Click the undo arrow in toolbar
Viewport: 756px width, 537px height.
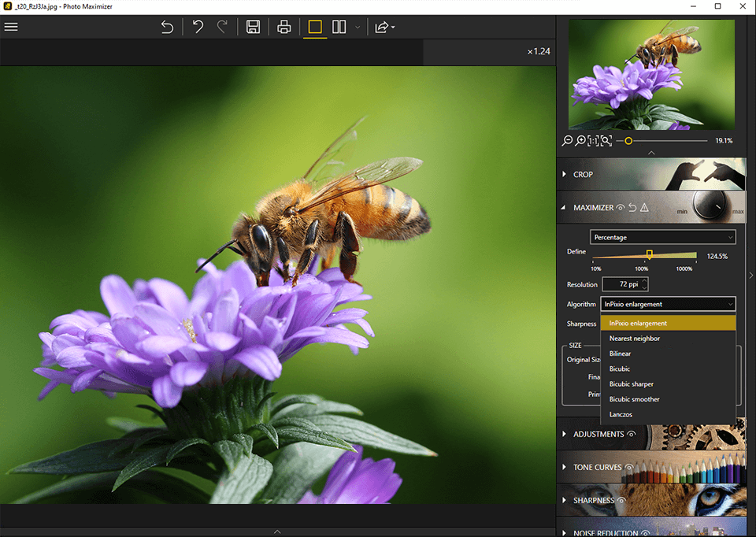[x=198, y=27]
